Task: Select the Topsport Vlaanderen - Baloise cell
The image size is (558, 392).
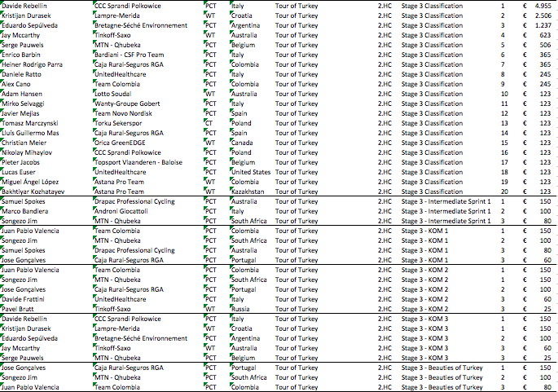Action: pyautogui.click(x=138, y=162)
